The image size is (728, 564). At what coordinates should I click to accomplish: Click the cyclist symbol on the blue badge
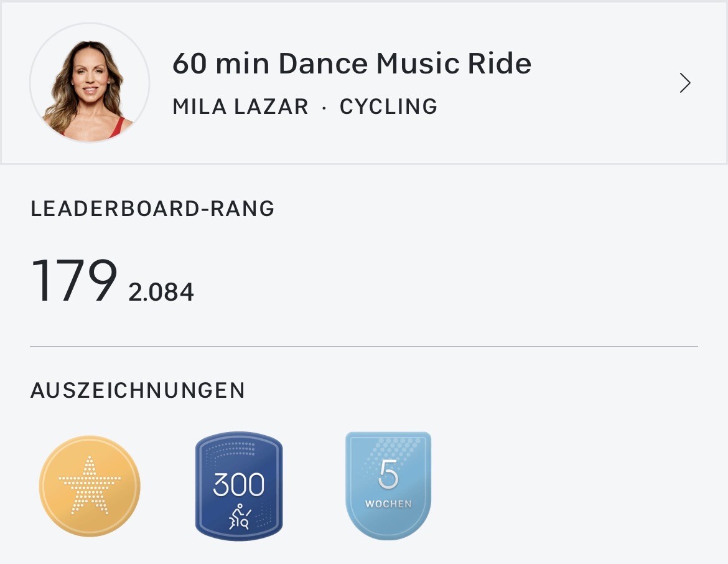coord(239,517)
